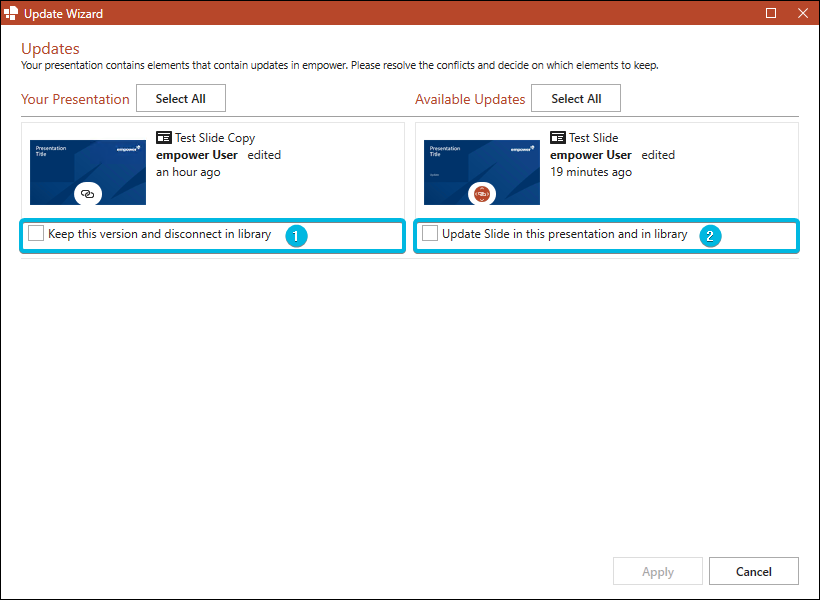The height and width of the screenshot is (600, 820).
Task: Click the red update icon on Test Slide thumbnail
Action: pos(482,194)
